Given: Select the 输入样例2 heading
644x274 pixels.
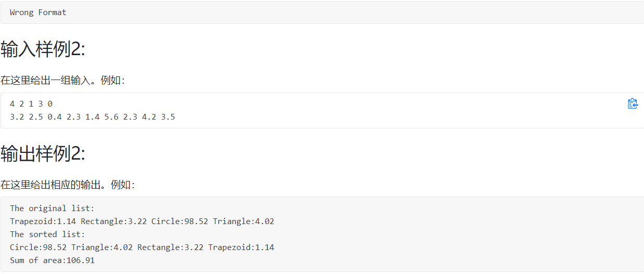Looking at the screenshot, I should pos(43,50).
